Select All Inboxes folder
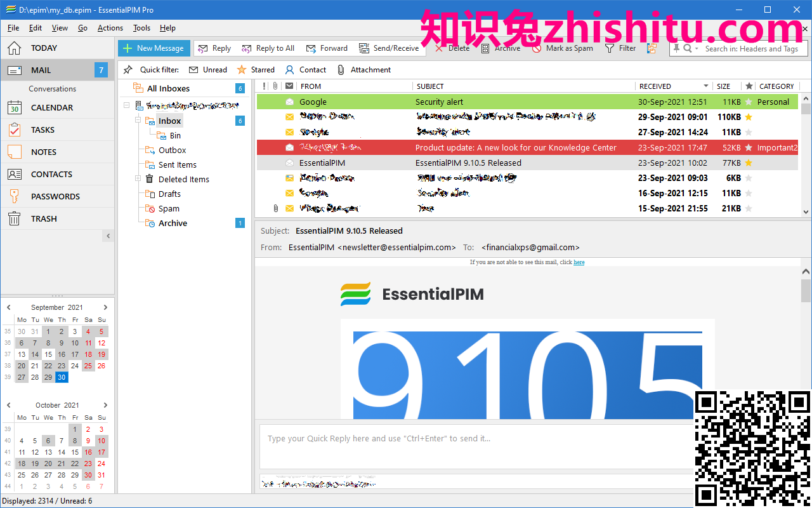This screenshot has height=508, width=812. coord(168,88)
